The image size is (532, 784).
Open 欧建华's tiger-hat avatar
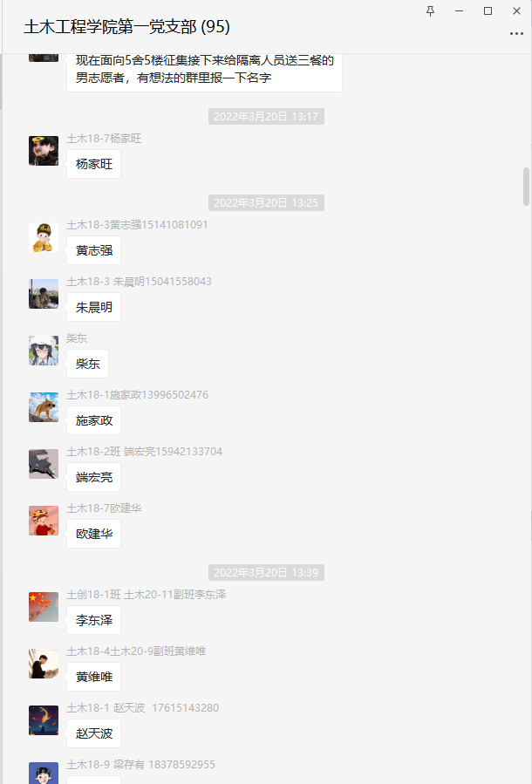coord(44,521)
